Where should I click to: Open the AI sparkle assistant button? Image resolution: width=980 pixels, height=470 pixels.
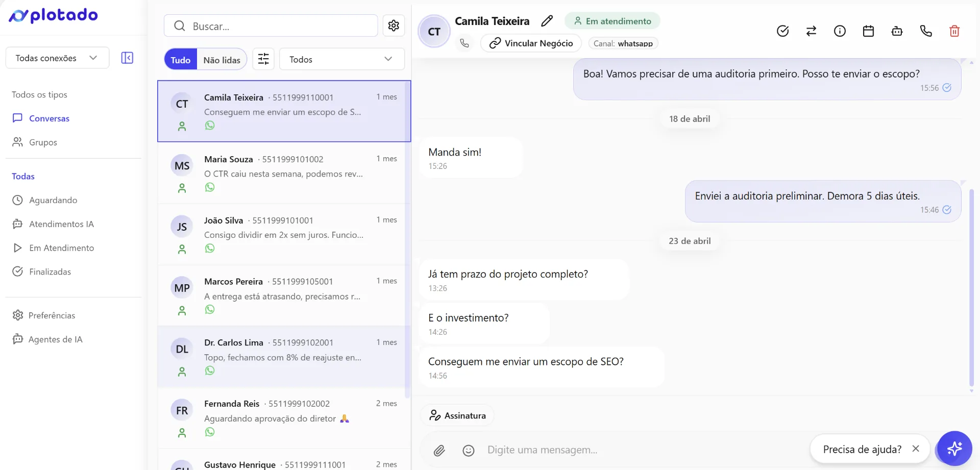[x=954, y=449]
